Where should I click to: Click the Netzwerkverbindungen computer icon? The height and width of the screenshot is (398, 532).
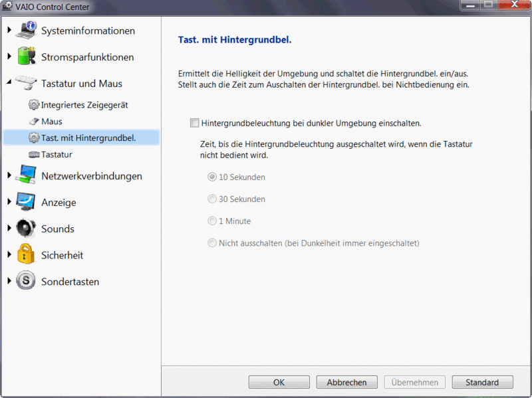coord(26,175)
